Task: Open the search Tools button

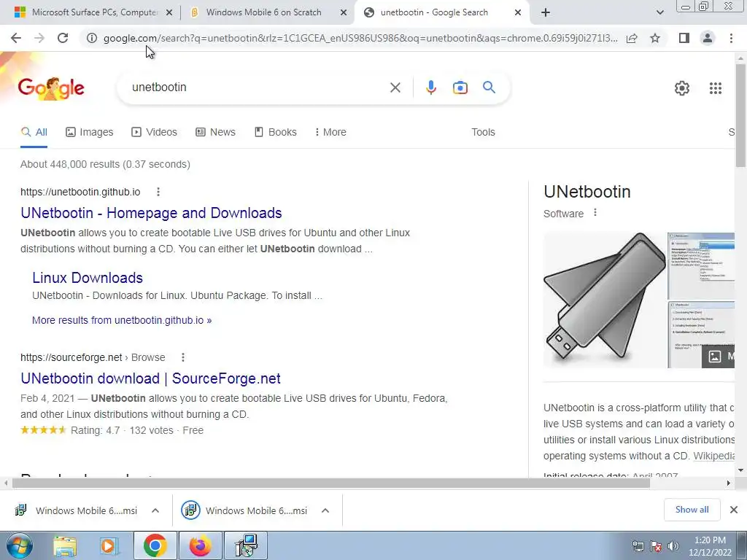Action: point(483,132)
